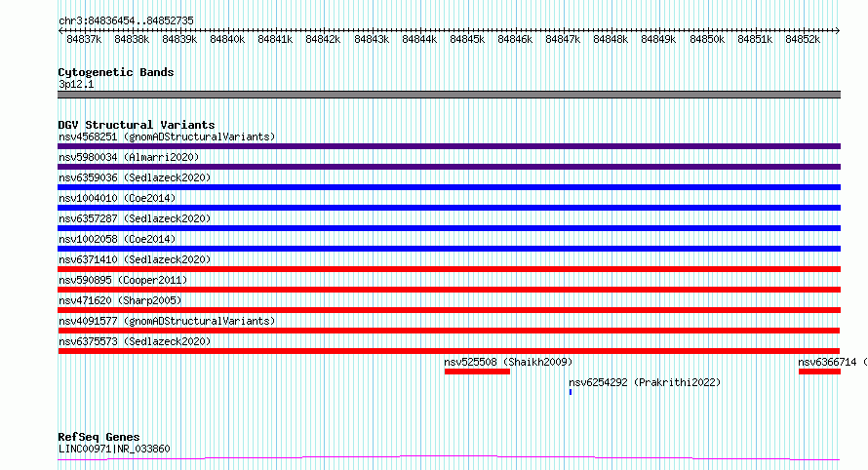Click the red bar of nsv471620

tap(449, 310)
